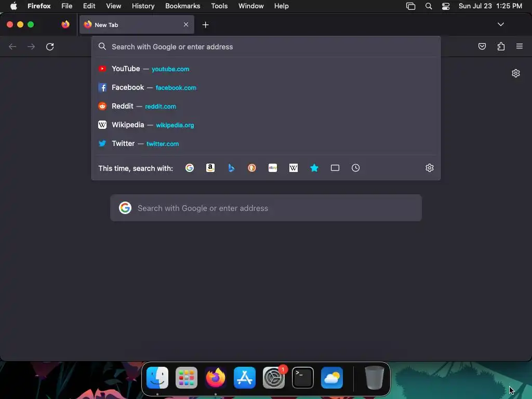Search history using clock icon

tap(355, 168)
